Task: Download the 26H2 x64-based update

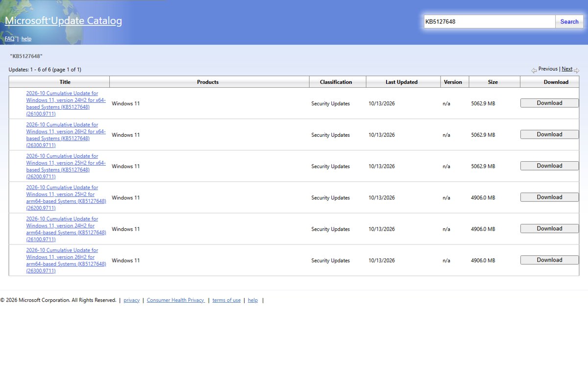Action: click(549, 134)
